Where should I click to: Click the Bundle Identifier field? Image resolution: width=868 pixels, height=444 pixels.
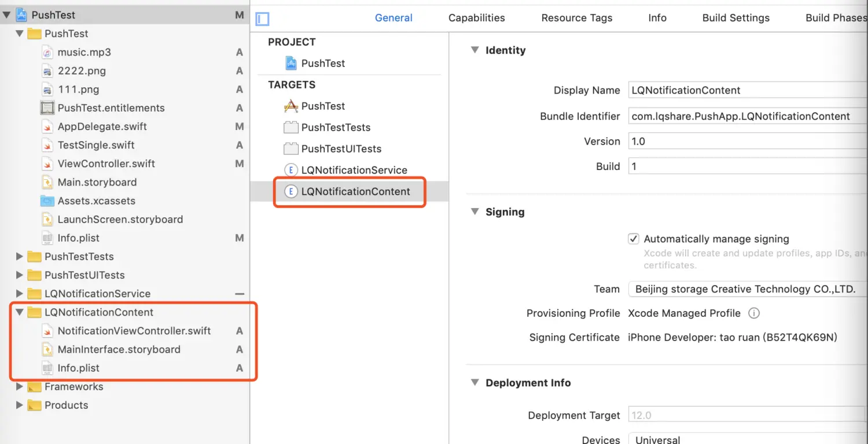(748, 116)
